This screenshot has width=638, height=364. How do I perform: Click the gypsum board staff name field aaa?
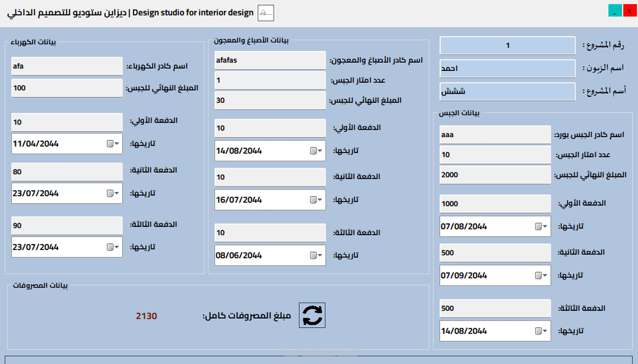click(x=495, y=135)
